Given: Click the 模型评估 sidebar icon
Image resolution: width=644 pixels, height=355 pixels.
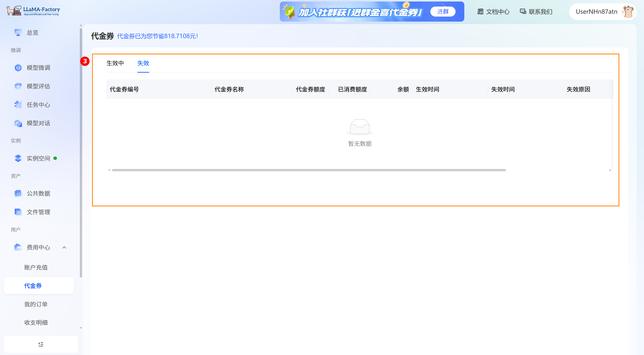Looking at the screenshot, I should pyautogui.click(x=18, y=86).
